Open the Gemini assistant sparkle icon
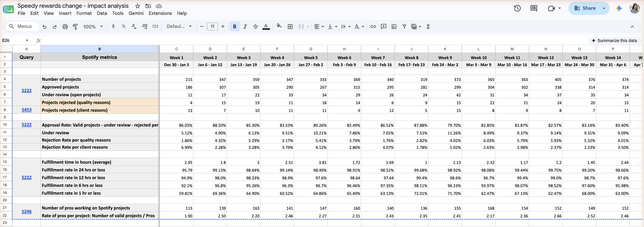The width and height of the screenshot is (644, 227). click(x=619, y=8)
